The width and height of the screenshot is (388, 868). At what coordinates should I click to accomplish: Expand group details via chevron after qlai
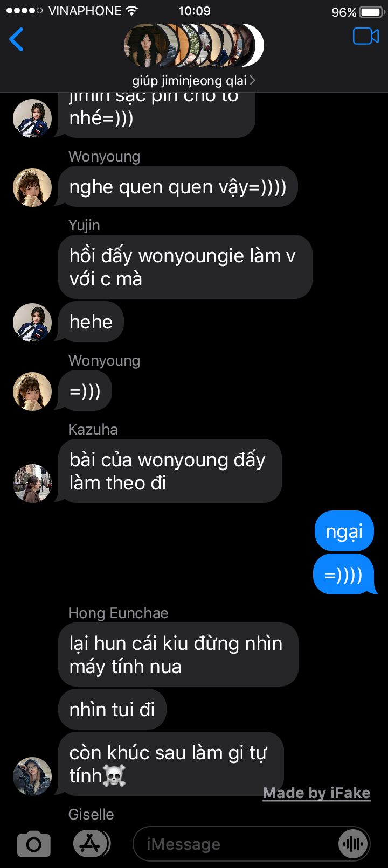[252, 81]
